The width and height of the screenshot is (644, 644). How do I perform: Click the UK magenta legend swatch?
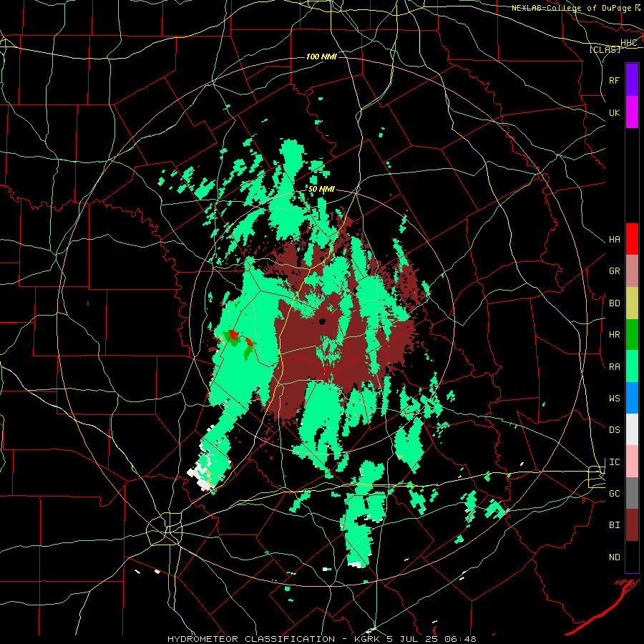click(632, 112)
